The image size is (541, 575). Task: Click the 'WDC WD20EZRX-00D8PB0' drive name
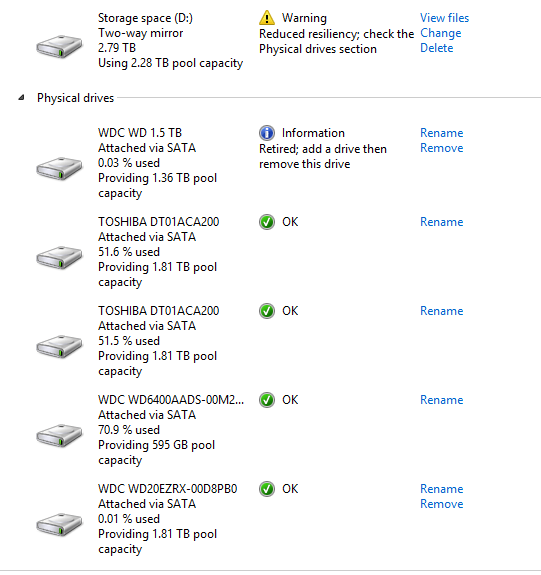point(168,489)
